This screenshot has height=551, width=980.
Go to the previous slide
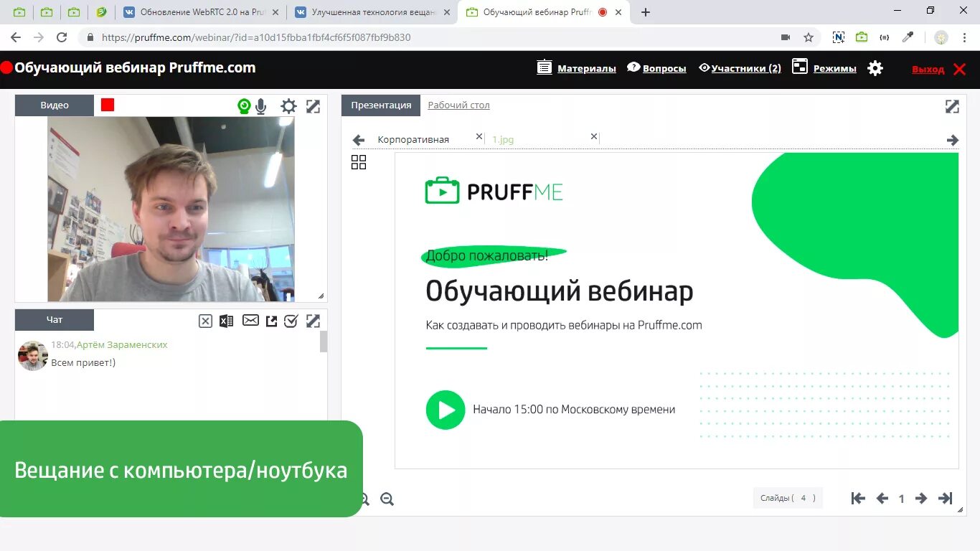point(882,498)
